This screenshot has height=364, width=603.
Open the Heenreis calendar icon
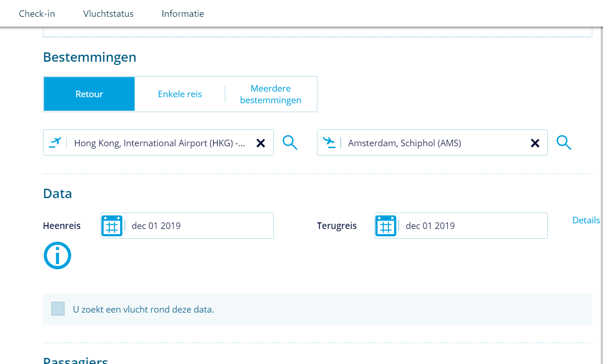(x=112, y=226)
